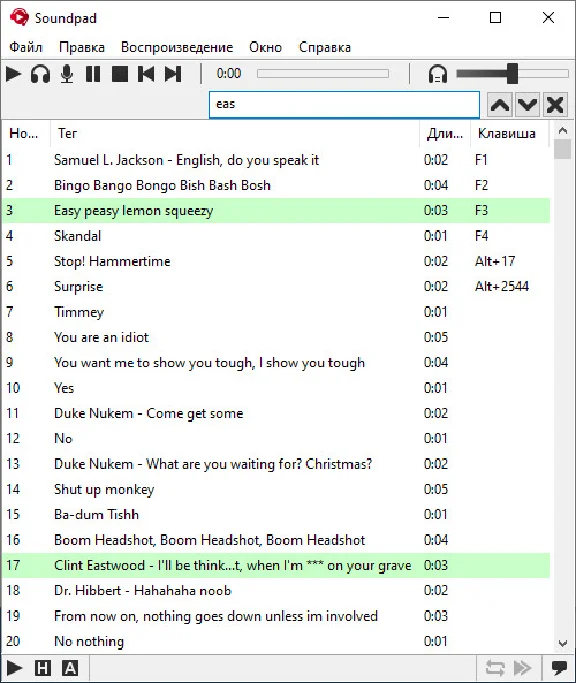Click the search field containing 'eas'

click(344, 105)
